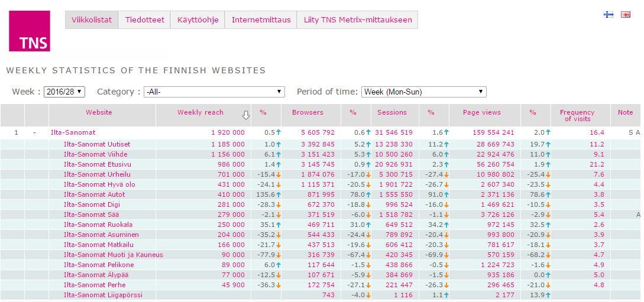The width and height of the screenshot is (644, 302).
Task: Open the Category dropdown showing -All-
Action: (214, 92)
